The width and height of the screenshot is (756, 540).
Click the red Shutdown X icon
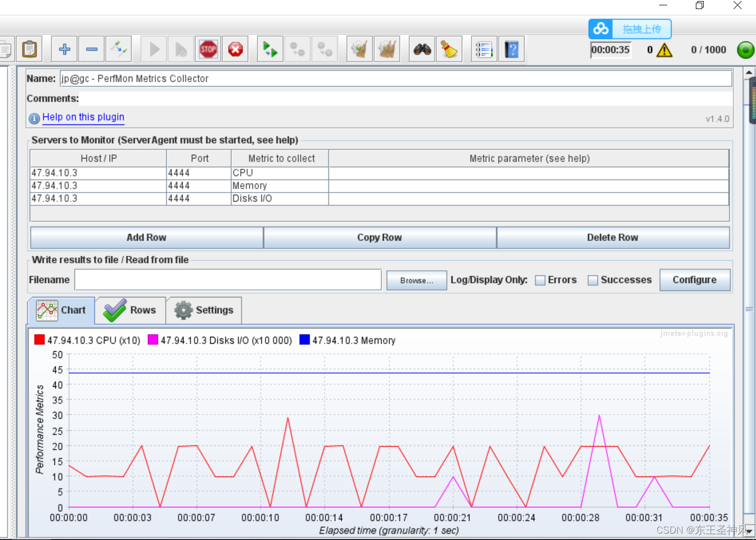pos(235,49)
